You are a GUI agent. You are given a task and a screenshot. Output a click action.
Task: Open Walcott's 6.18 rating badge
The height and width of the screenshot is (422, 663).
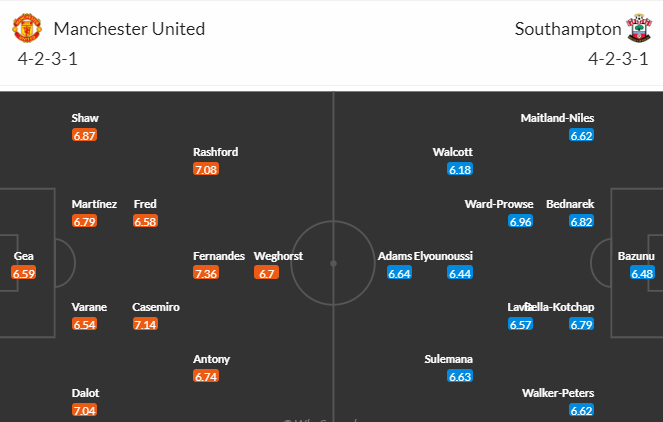coord(460,169)
